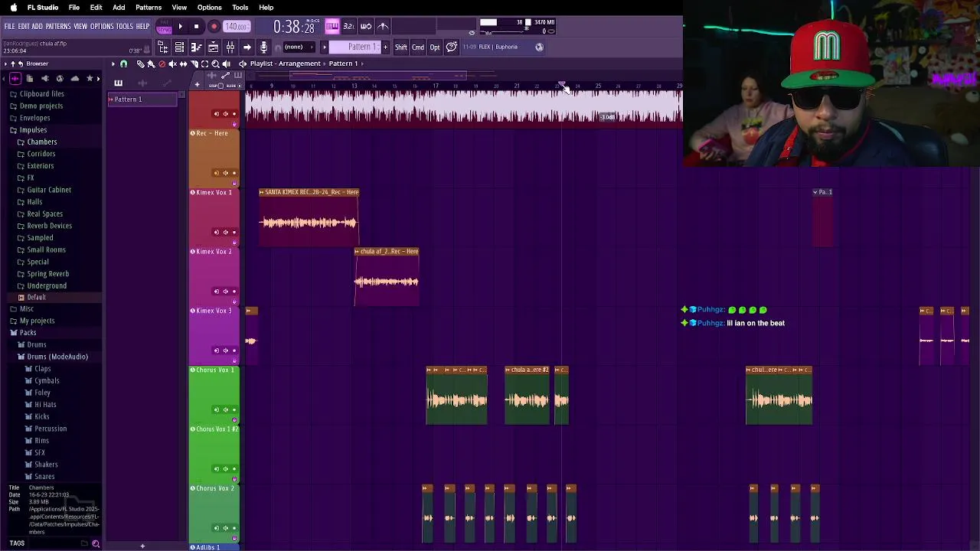Open the Options menu in macOS menu bar
The width and height of the screenshot is (980, 551).
coord(209,7)
